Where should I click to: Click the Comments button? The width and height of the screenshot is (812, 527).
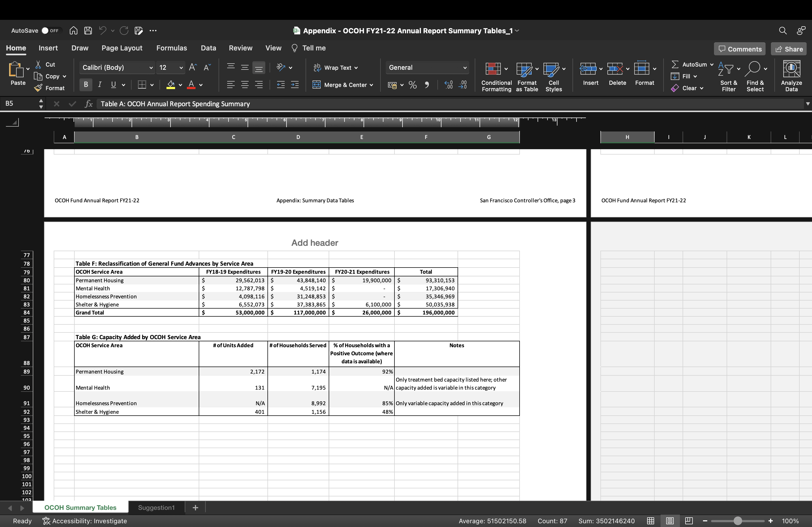(740, 49)
